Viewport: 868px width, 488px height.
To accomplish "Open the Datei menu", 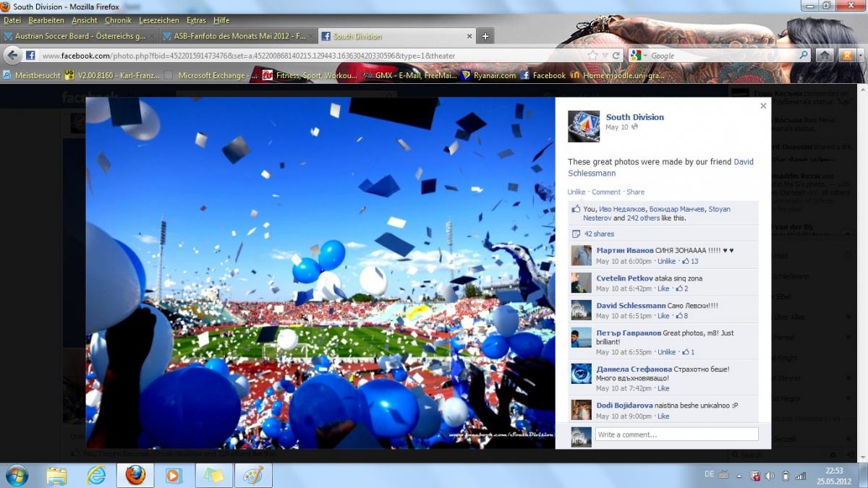I will point(12,20).
